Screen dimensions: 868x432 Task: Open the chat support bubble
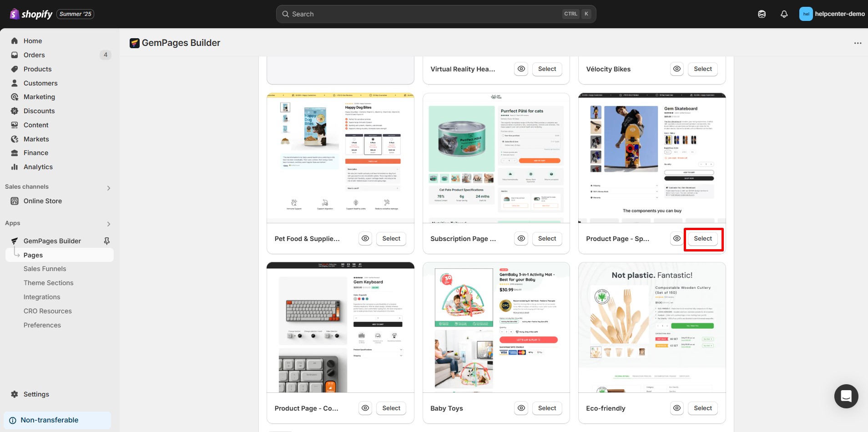tap(846, 396)
